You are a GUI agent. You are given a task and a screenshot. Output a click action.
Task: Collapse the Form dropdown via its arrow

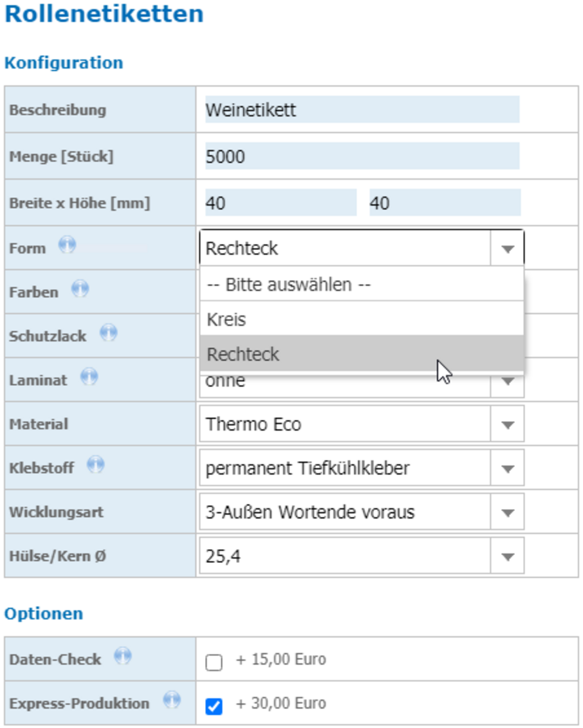(x=508, y=248)
